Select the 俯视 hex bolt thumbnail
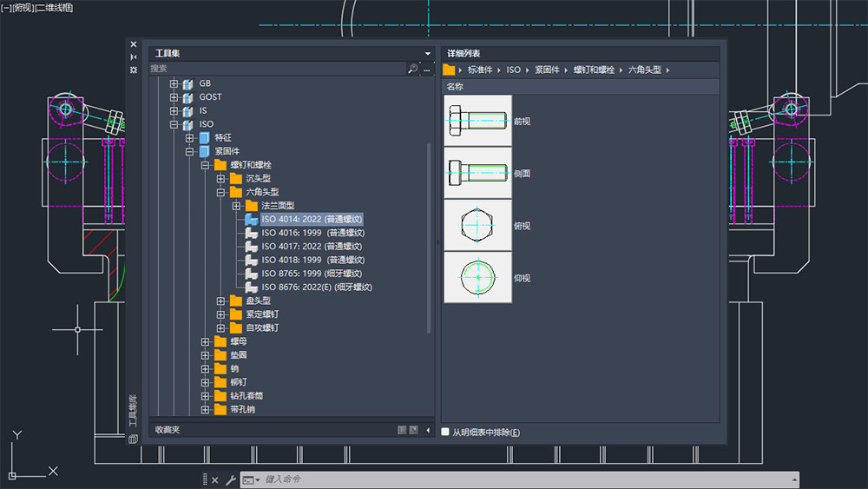This screenshot has width=868, height=489. 478,225
